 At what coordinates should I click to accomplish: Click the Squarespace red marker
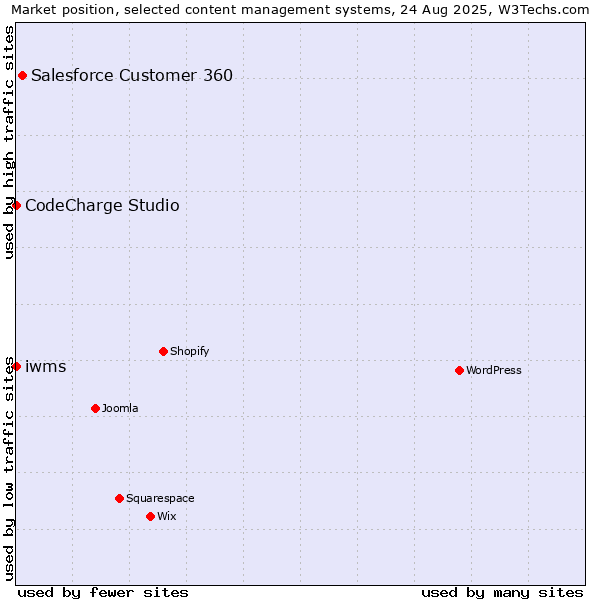[x=119, y=498]
